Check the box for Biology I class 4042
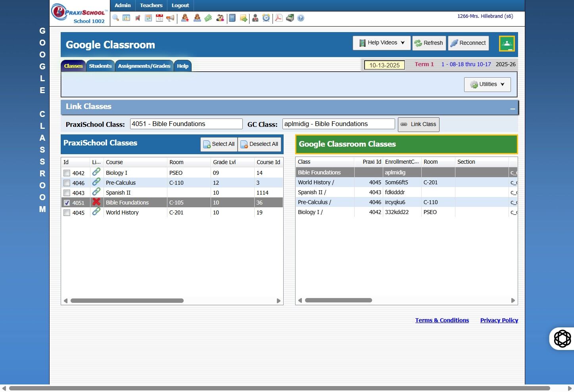Screen dimensions: 574x392 67,173
